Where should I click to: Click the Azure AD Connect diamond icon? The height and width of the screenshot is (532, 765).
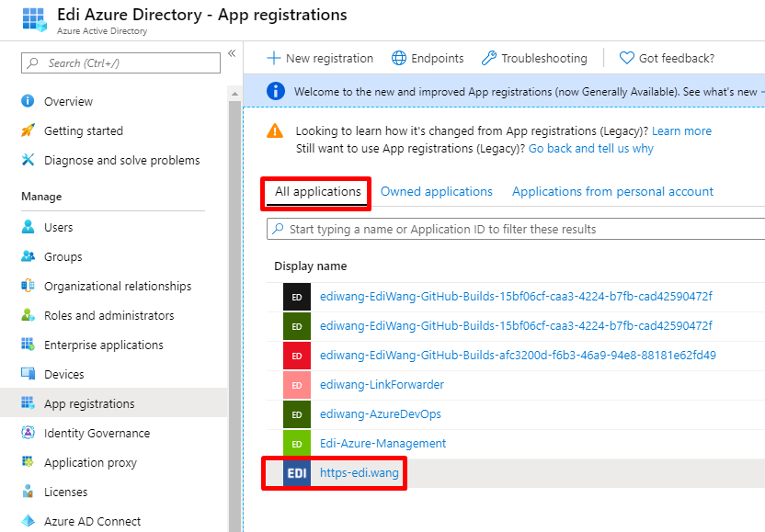click(x=28, y=521)
